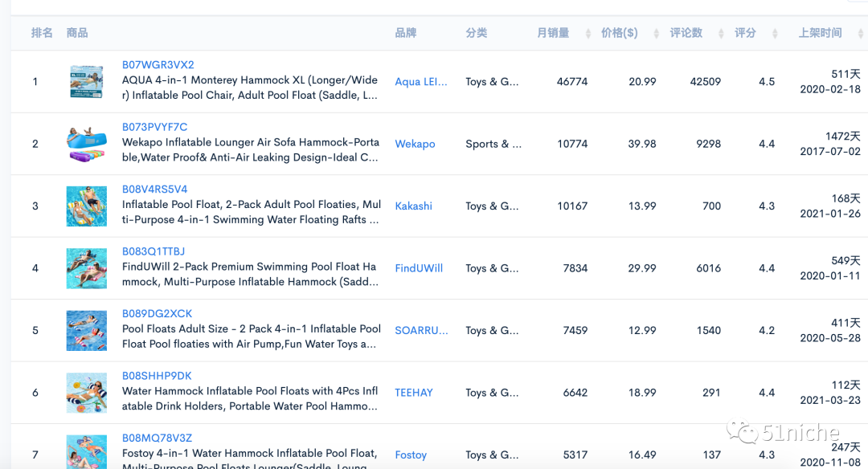Click review count 291

(711, 393)
